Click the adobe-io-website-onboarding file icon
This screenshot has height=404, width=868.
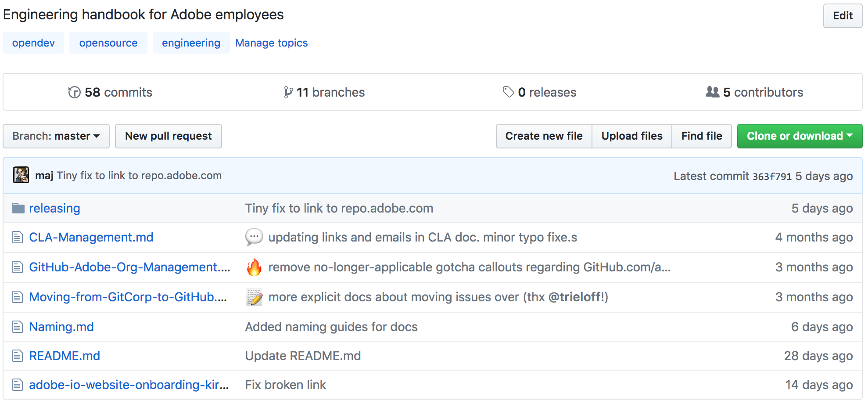click(18, 385)
